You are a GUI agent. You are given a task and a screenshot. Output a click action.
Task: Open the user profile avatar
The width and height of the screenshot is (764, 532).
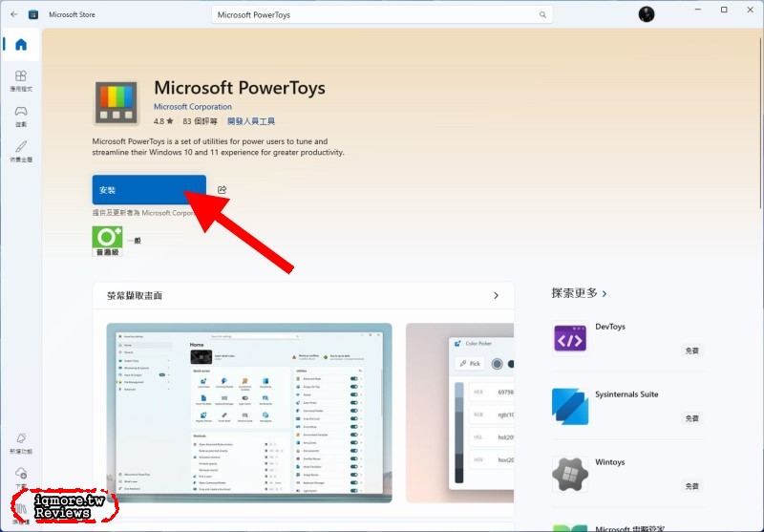[x=647, y=14]
